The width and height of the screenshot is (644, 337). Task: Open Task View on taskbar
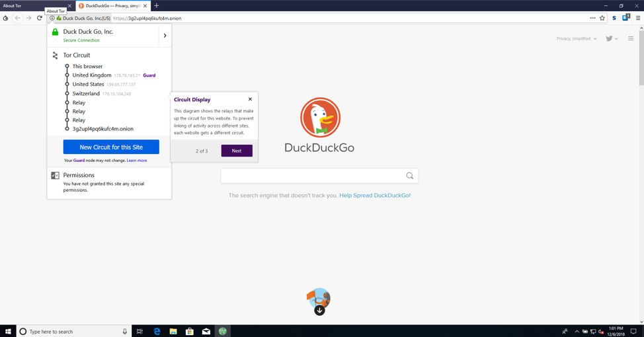pos(140,331)
